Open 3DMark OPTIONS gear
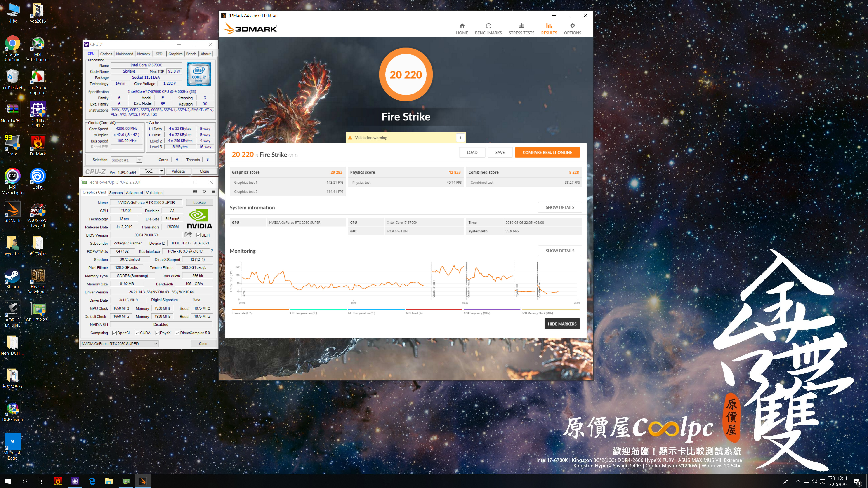Viewport: 868px width, 488px height. click(x=573, y=29)
